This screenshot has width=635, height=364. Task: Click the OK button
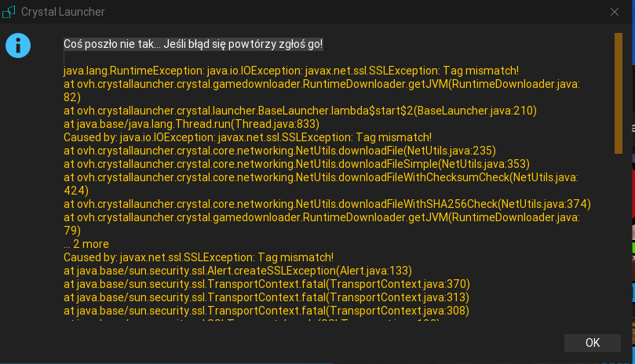pyautogui.click(x=593, y=342)
